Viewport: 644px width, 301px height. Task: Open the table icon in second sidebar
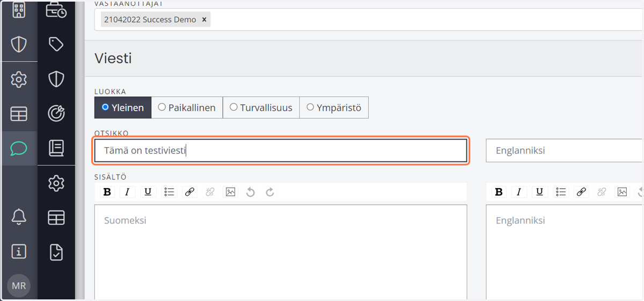tap(56, 217)
